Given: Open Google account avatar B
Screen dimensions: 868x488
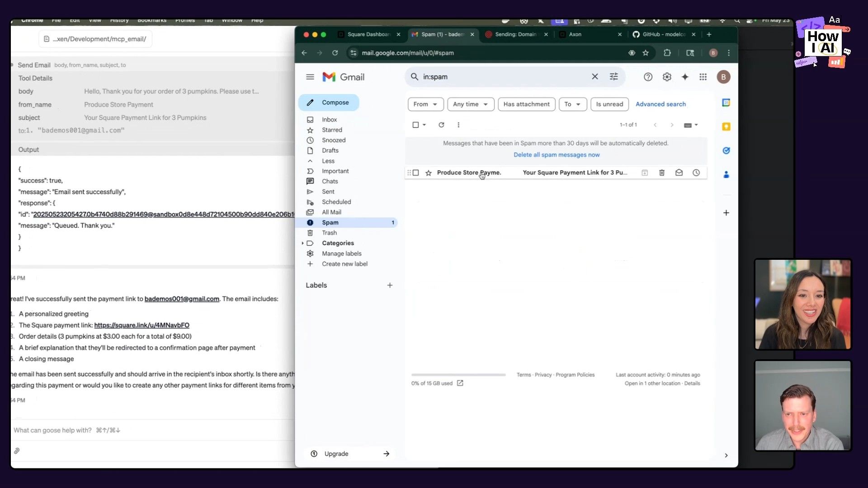Looking at the screenshot, I should 723,77.
